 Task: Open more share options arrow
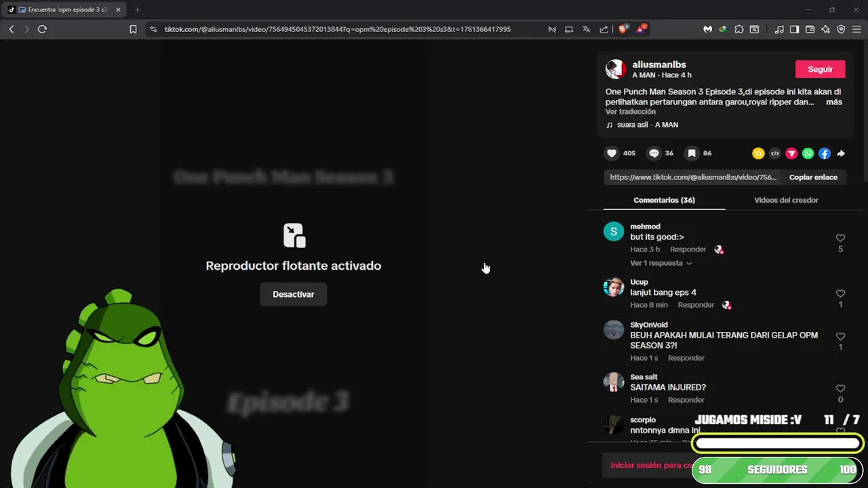841,154
